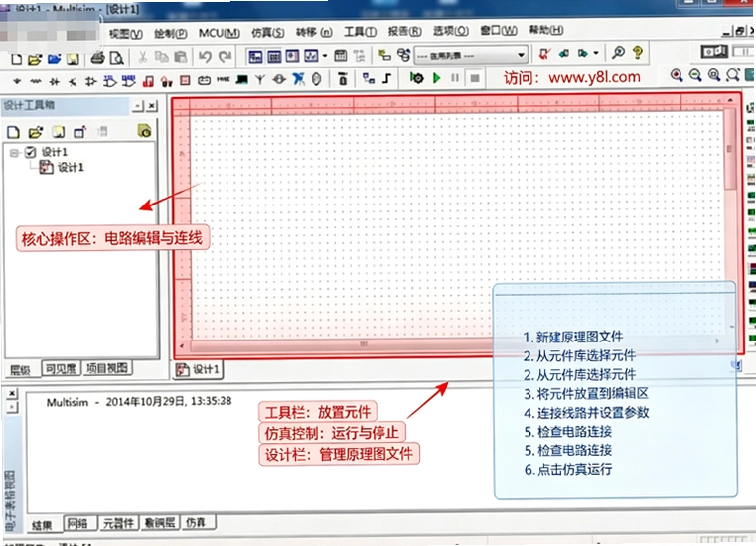
Task: Switch to 项目视图 tab
Action: point(107,368)
